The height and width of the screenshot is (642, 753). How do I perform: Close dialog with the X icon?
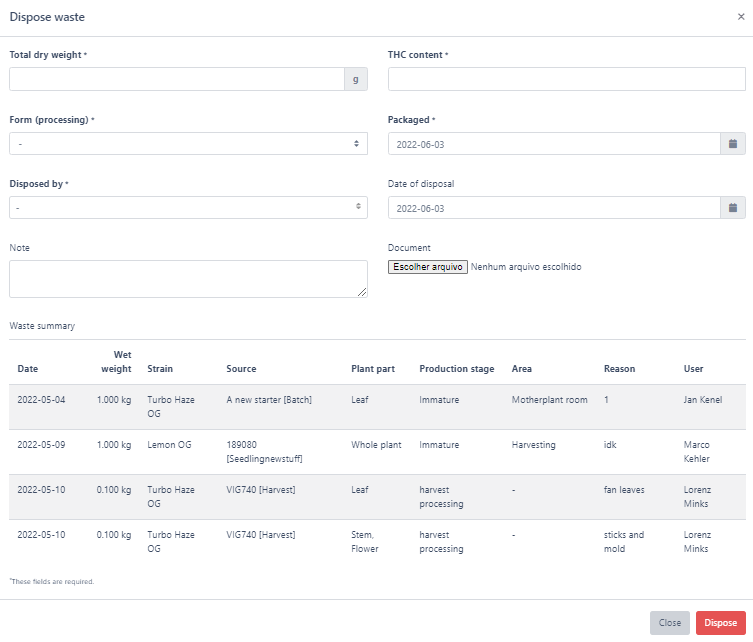point(740,17)
